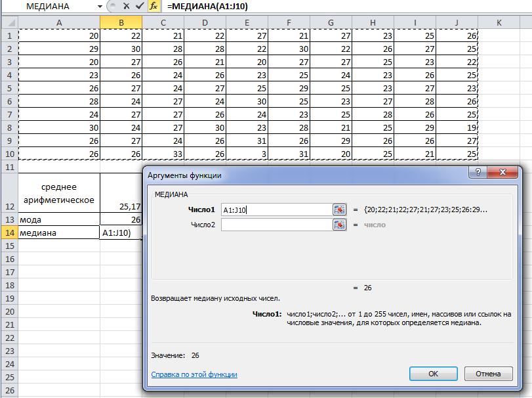Image resolution: width=532 pixels, height=398 pixels.
Task: Select column J header
Action: [457, 23]
